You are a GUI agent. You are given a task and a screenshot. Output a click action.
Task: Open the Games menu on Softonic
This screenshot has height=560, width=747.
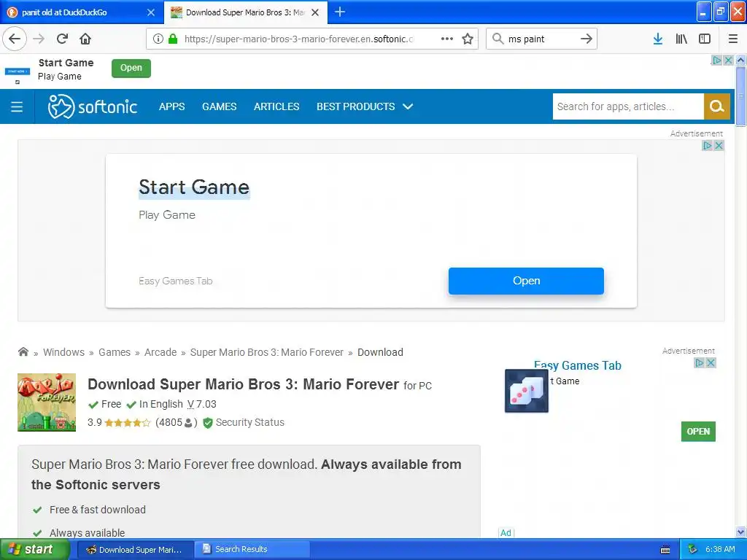[x=219, y=106]
